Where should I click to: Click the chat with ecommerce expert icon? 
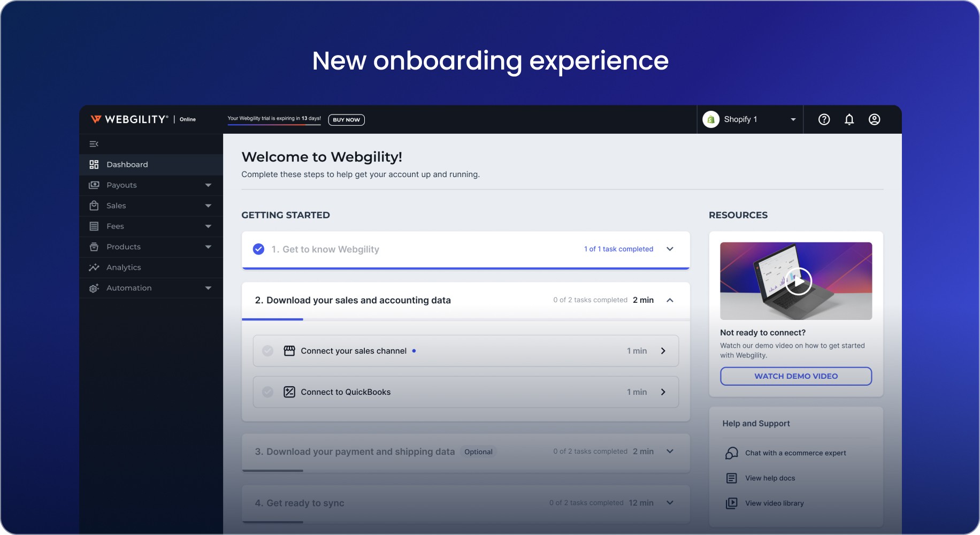click(x=731, y=453)
